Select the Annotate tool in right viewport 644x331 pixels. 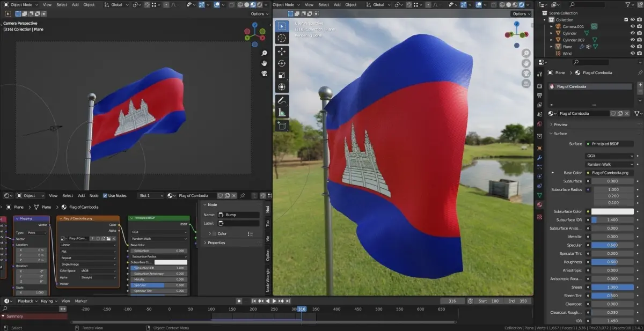click(282, 101)
